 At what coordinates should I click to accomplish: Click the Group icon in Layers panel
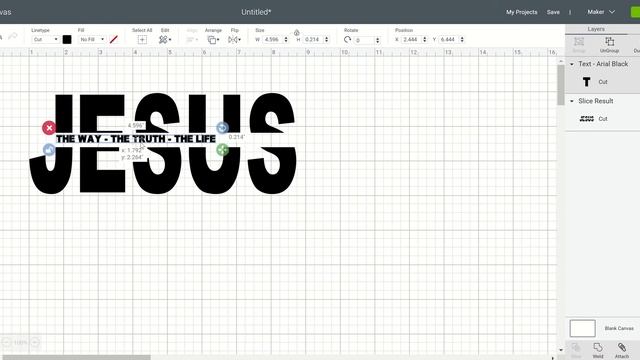(x=579, y=45)
